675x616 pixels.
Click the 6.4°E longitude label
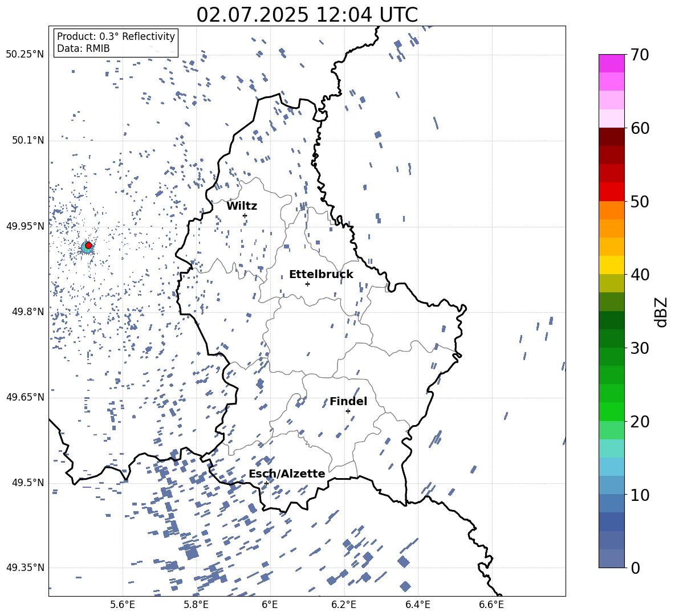pyautogui.click(x=417, y=605)
